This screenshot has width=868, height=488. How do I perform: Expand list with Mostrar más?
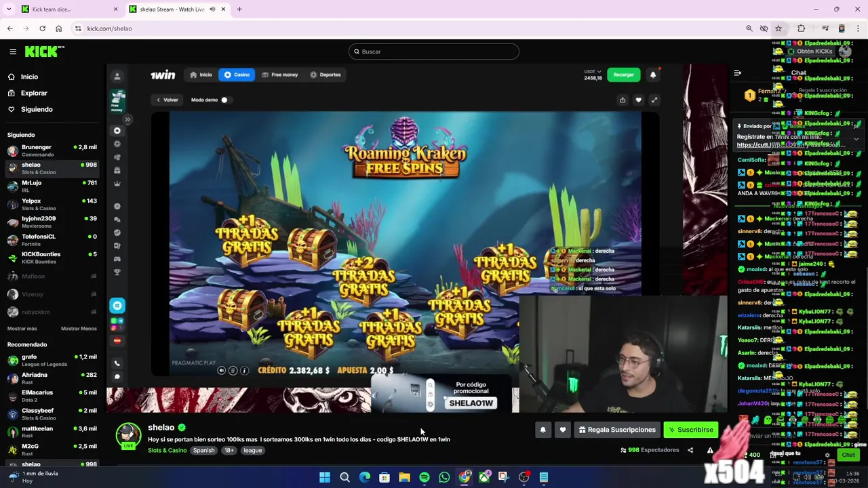22,329
